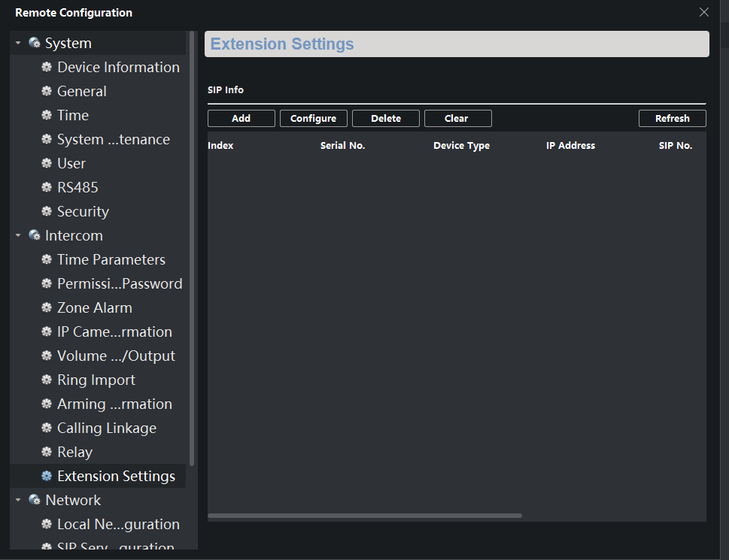729x560 pixels.
Task: Click the System category globe-gear icon
Action: pyautogui.click(x=35, y=44)
